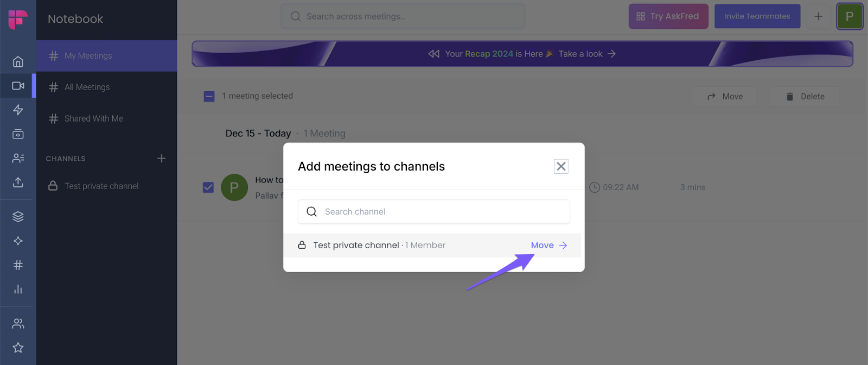Select My Meetings in Notebook panel
This screenshot has height=365, width=868.
tap(88, 56)
